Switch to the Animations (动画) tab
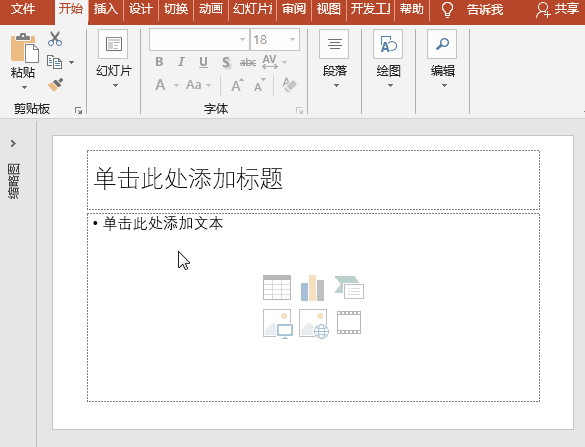The height and width of the screenshot is (447, 585). pos(211,9)
